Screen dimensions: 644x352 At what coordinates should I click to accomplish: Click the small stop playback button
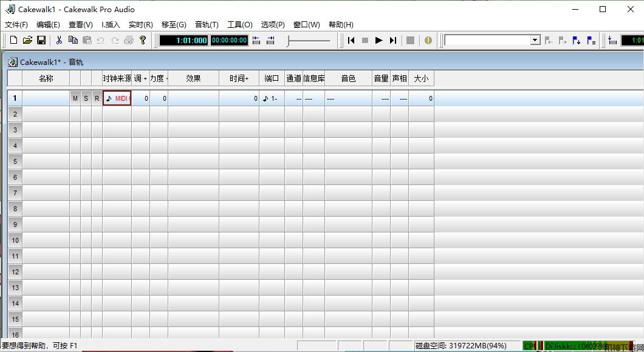pos(365,40)
